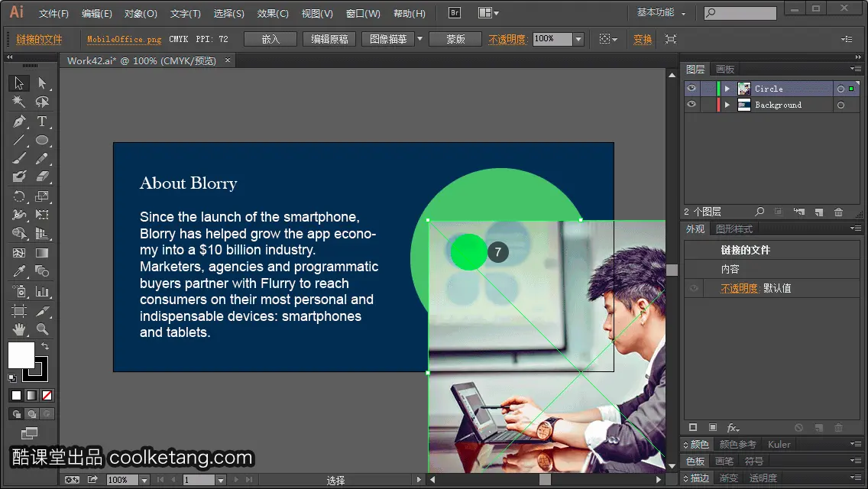Set fill mode to Gradient
This screenshot has width=868, height=489.
pos(31,396)
